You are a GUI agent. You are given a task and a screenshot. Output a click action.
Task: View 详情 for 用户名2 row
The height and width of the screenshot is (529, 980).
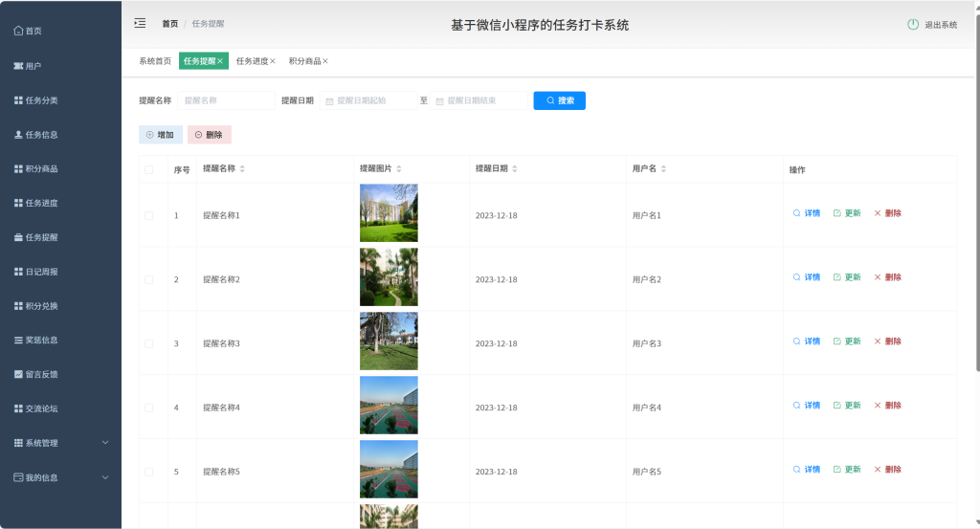click(x=806, y=277)
